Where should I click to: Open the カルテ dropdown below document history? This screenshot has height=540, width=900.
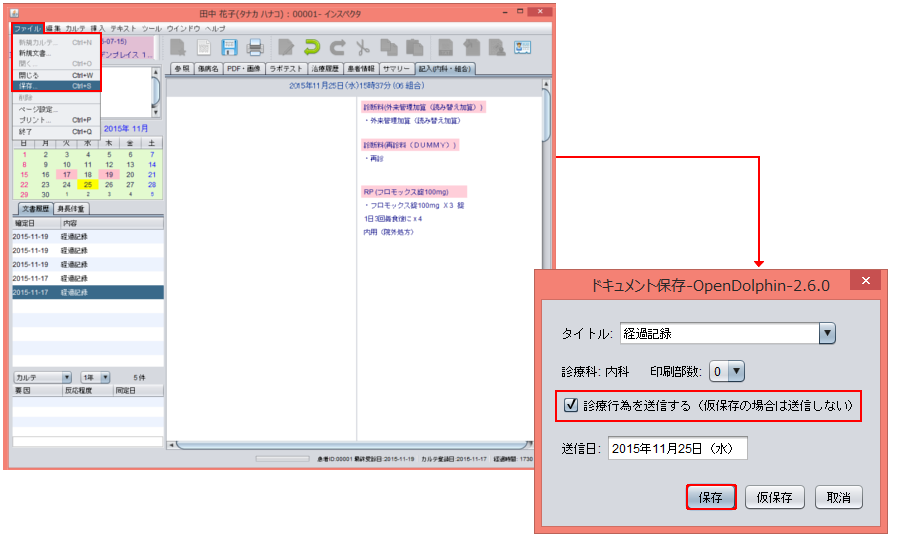[x=42, y=377]
